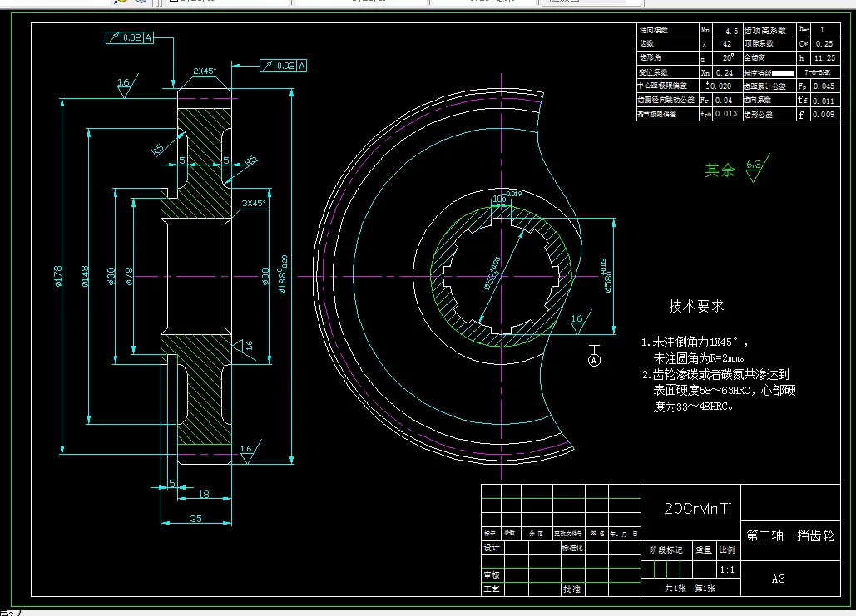Select the 35 width dimension
The height and width of the screenshot is (616, 856).
click(x=196, y=519)
